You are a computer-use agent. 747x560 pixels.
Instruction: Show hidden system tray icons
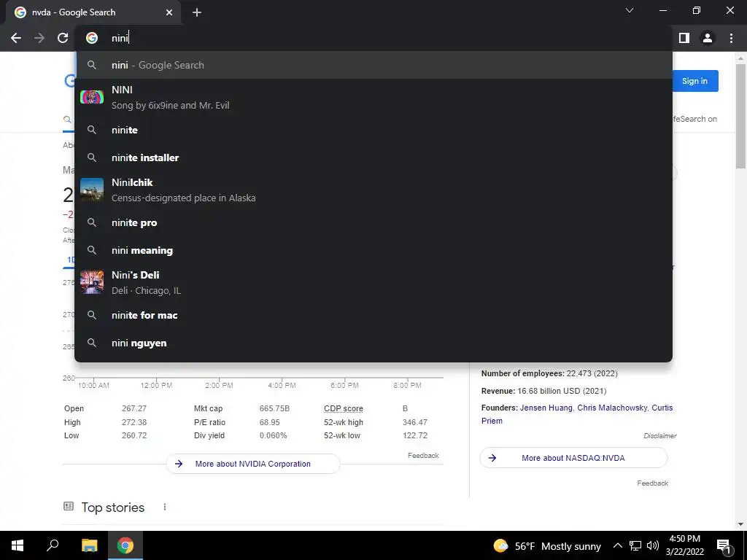pyautogui.click(x=617, y=545)
